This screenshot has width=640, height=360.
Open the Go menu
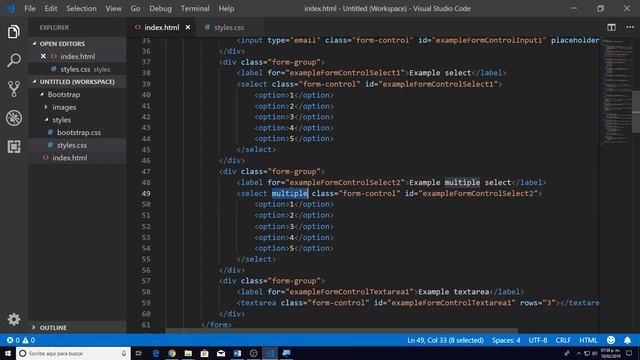point(135,8)
